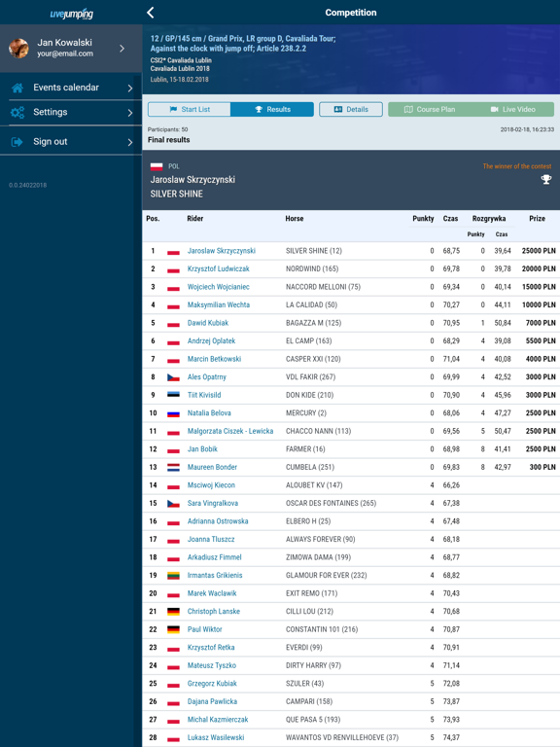Open rider Jaroslaw Skrzyczynski in results row 1
This screenshot has height=747, width=560.
(222, 251)
